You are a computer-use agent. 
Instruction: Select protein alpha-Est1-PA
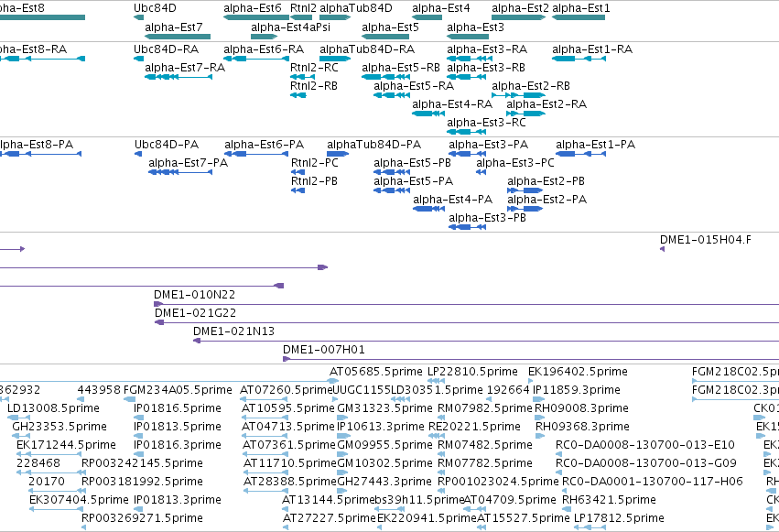pyautogui.click(x=595, y=145)
